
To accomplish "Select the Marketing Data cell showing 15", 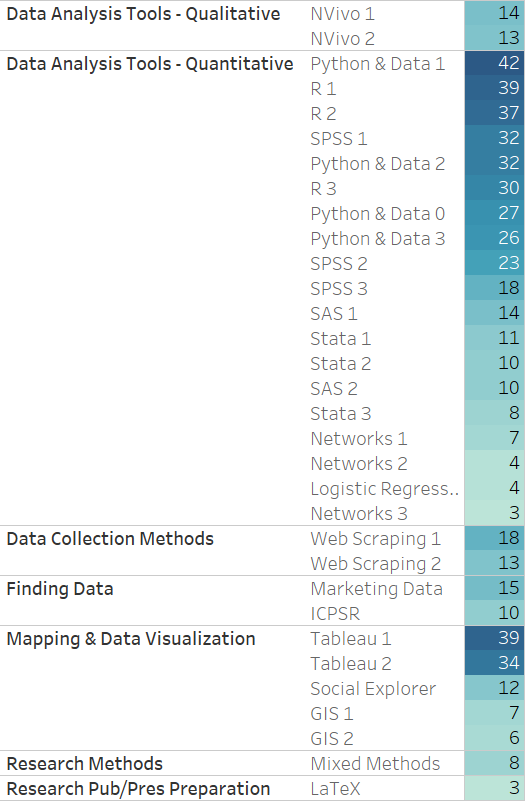I will (495, 590).
